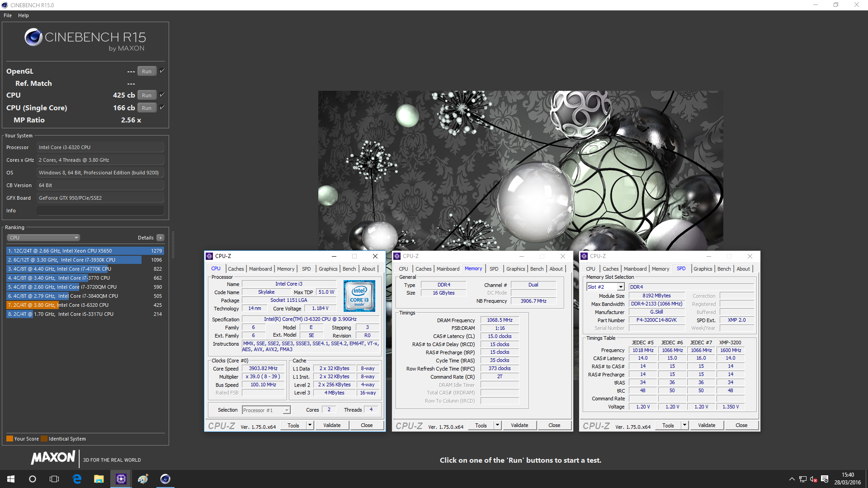Image resolution: width=868 pixels, height=488 pixels.
Task: Switch to Cinebench taskbar icon
Action: [165, 479]
